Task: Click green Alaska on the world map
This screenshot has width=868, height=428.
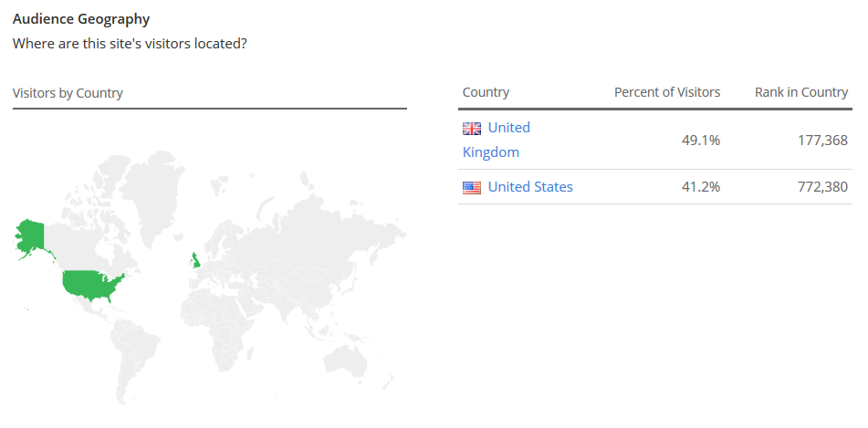Action: pyautogui.click(x=30, y=237)
